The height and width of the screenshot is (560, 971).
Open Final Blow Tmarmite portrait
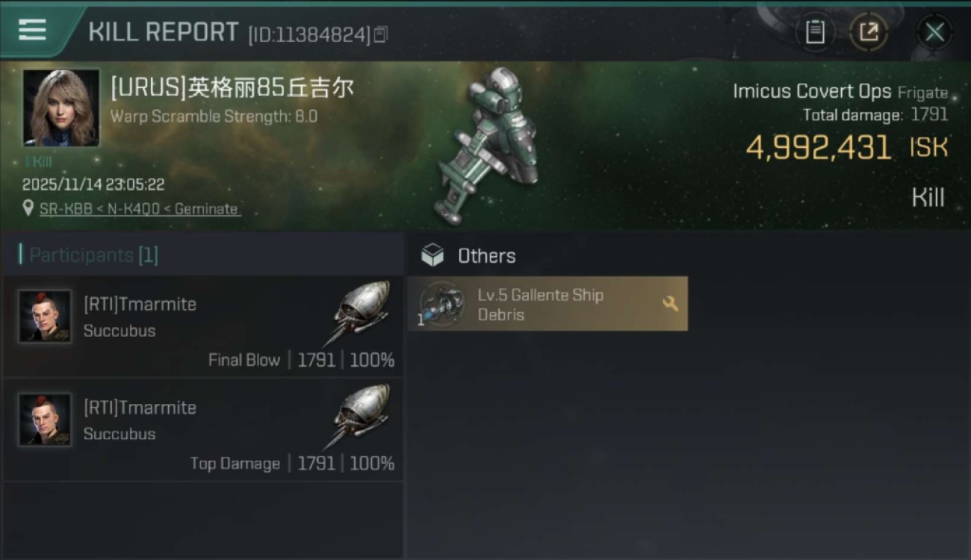(x=45, y=317)
